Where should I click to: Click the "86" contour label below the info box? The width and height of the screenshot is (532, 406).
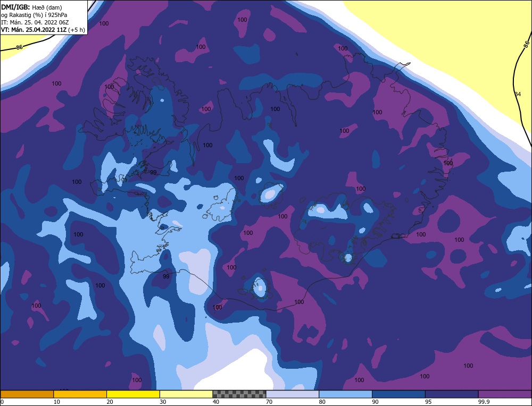[19, 47]
